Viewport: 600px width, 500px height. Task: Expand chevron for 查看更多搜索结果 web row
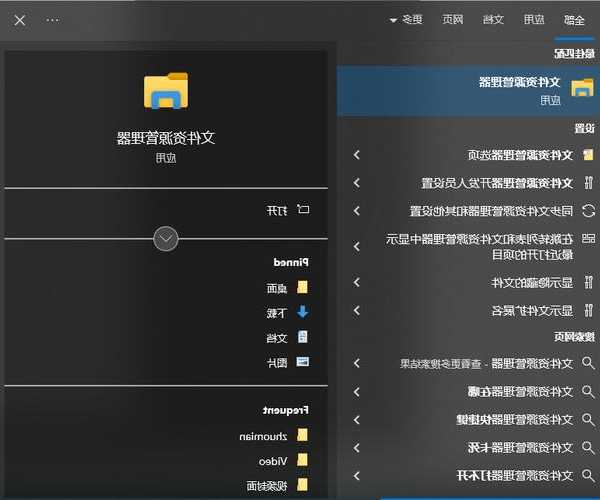click(357, 363)
